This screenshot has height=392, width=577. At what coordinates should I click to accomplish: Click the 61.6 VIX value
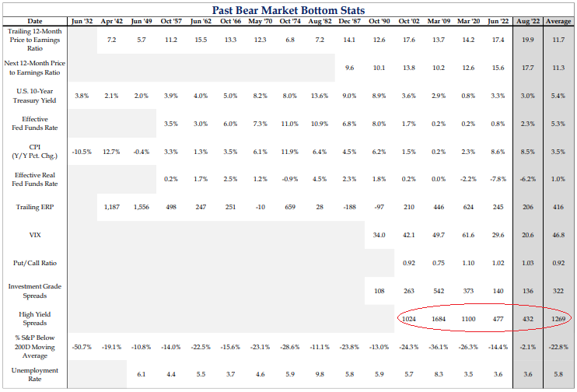(x=468, y=235)
